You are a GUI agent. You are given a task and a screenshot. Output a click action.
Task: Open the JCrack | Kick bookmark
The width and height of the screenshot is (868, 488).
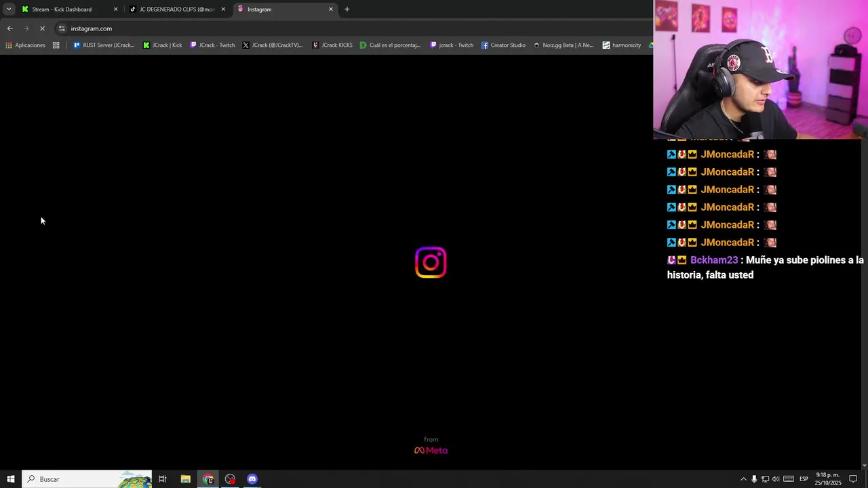point(163,45)
